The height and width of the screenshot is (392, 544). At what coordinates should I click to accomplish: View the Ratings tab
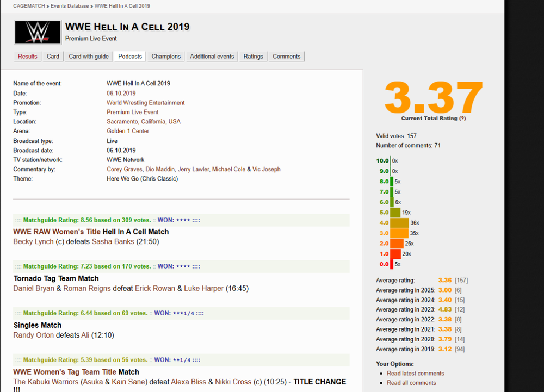click(x=253, y=57)
